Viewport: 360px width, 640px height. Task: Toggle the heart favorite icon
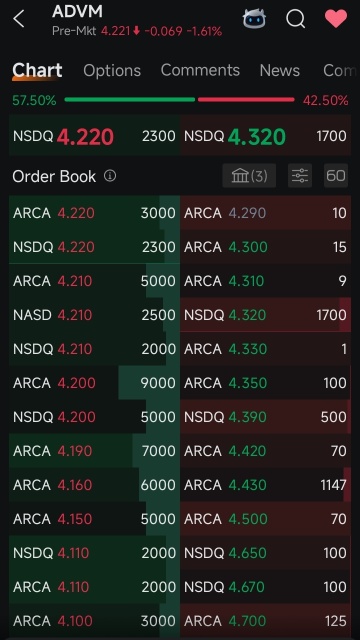(x=336, y=19)
